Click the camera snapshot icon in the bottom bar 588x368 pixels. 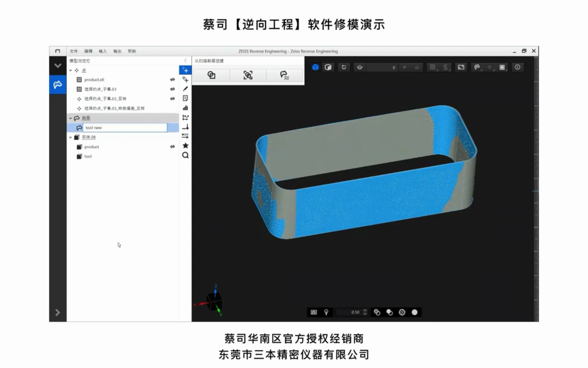click(314, 312)
